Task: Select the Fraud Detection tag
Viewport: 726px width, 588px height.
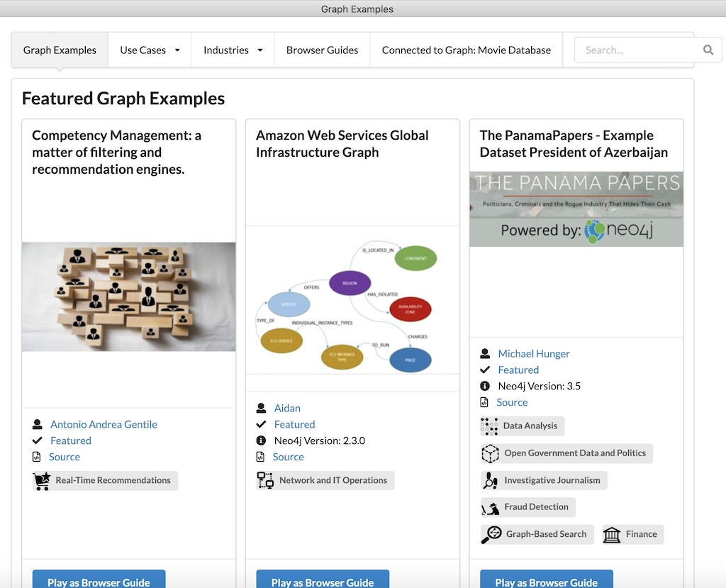Action: (527, 507)
